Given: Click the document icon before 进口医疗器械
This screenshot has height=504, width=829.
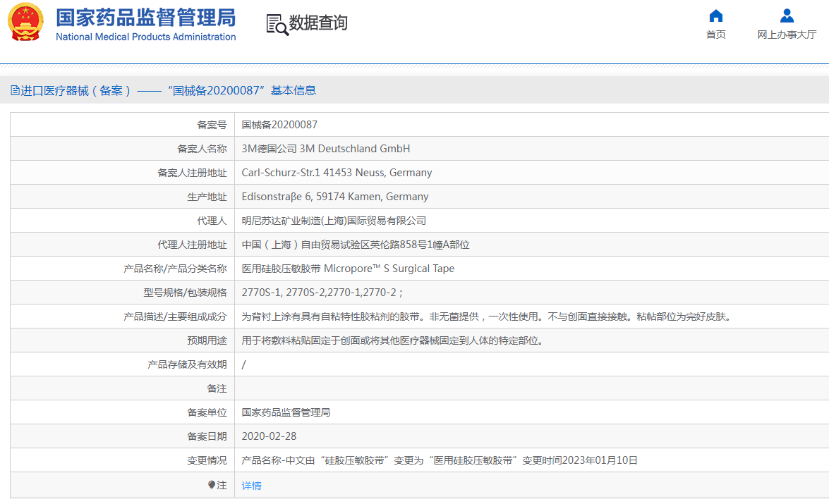Looking at the screenshot, I should pos(15,90).
